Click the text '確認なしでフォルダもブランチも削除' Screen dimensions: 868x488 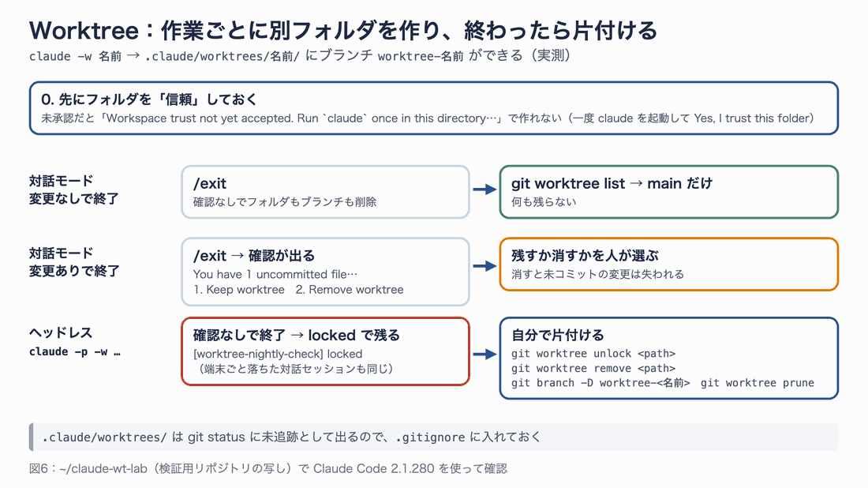pos(285,202)
